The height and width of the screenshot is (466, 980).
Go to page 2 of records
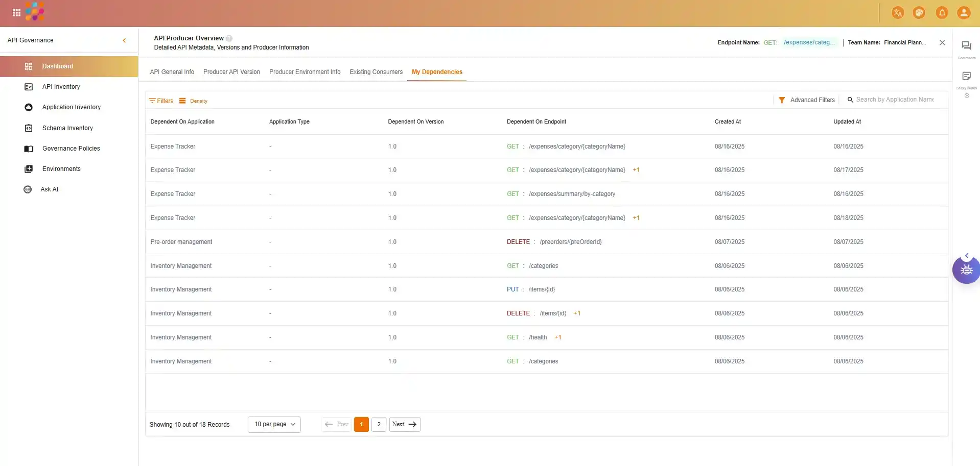coord(379,424)
